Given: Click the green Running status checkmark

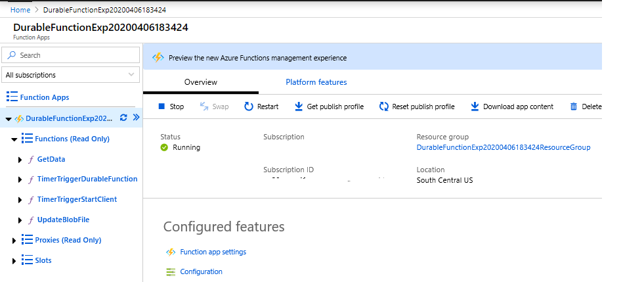Looking at the screenshot, I should point(164,147).
